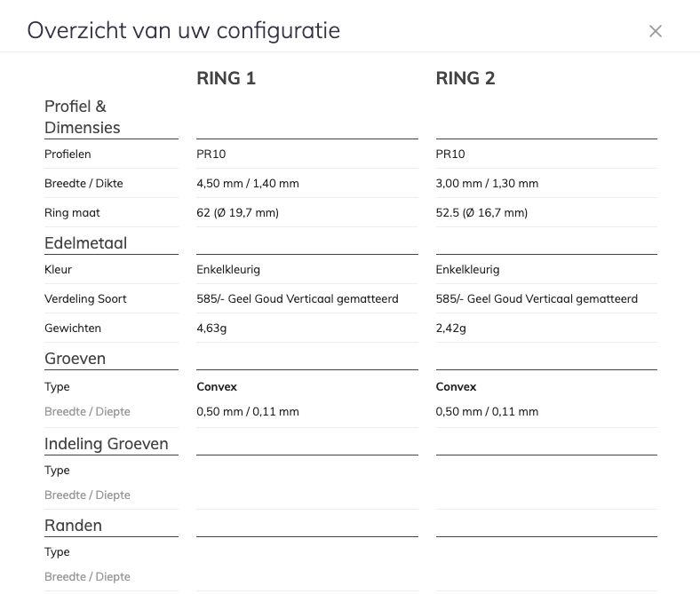The height and width of the screenshot is (594, 700).
Task: Click the Edelmetaal section heading
Action: 86,243
